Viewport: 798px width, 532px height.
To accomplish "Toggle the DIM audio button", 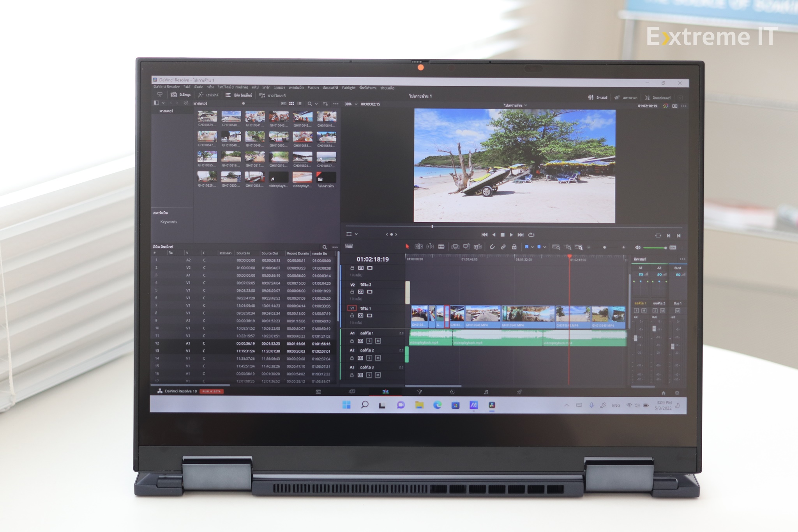I will click(673, 248).
